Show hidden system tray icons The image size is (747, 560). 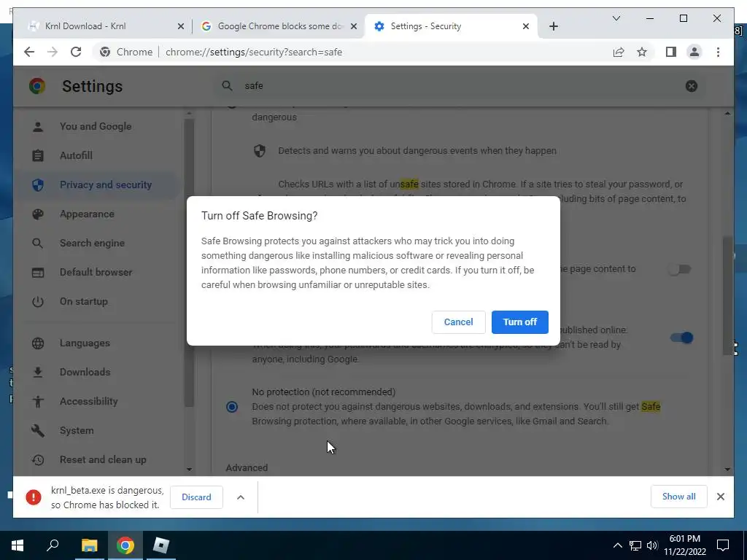coord(617,545)
